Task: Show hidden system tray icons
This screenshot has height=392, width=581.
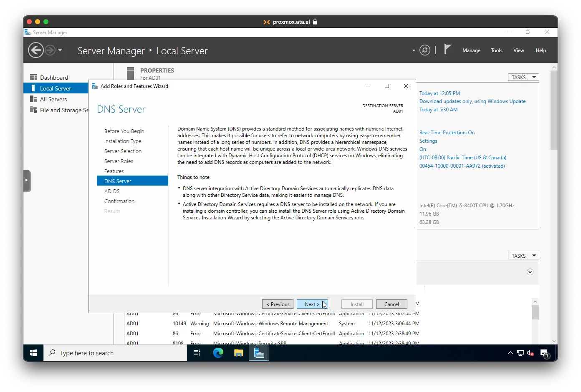Action: pos(510,353)
